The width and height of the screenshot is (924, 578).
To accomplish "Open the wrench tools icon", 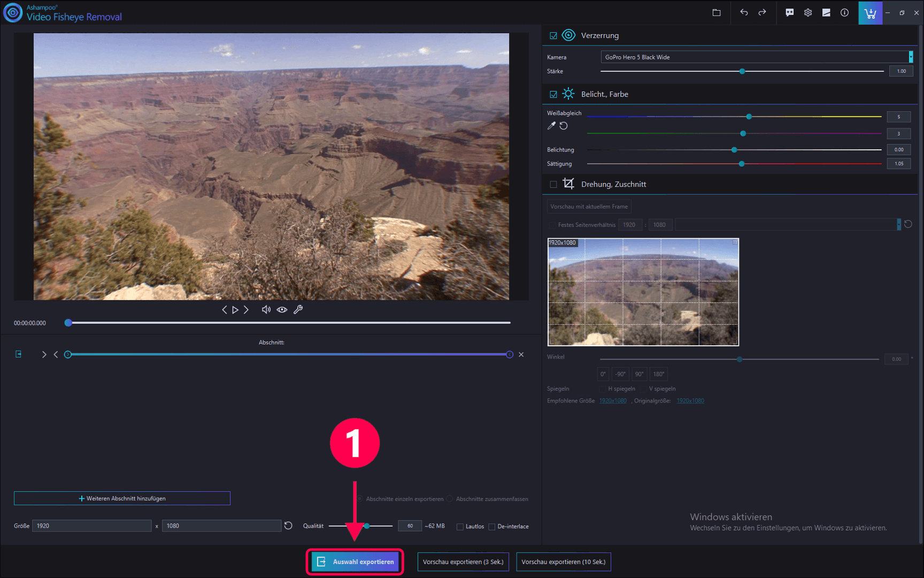I will (298, 310).
